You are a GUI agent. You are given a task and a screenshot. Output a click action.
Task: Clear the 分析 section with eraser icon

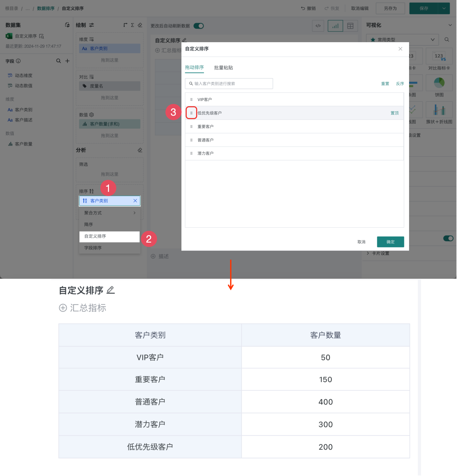140,150
